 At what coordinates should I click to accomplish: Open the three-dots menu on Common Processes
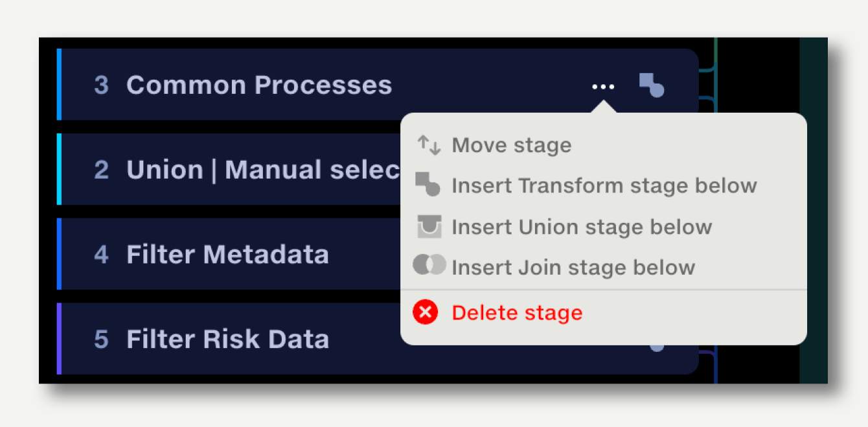pos(603,86)
